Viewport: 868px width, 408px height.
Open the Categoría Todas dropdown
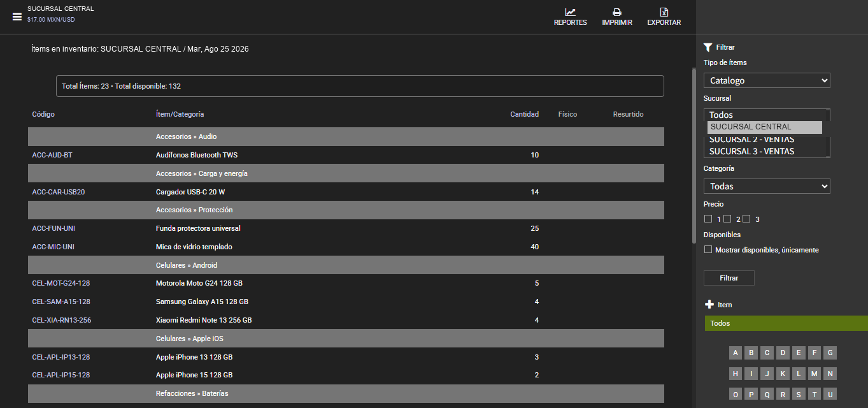pyautogui.click(x=767, y=186)
